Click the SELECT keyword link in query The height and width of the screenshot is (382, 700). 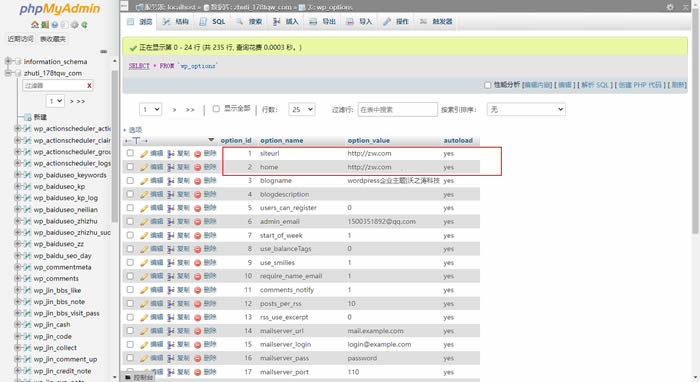pyautogui.click(x=139, y=66)
